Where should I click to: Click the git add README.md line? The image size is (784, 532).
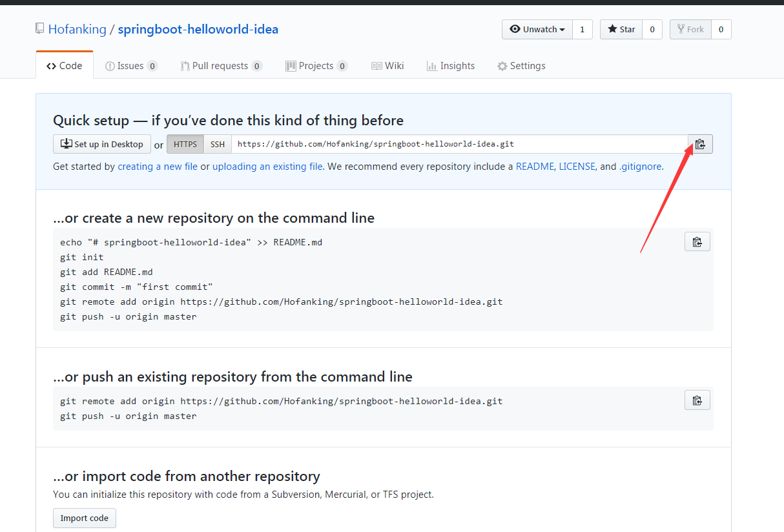click(x=107, y=272)
